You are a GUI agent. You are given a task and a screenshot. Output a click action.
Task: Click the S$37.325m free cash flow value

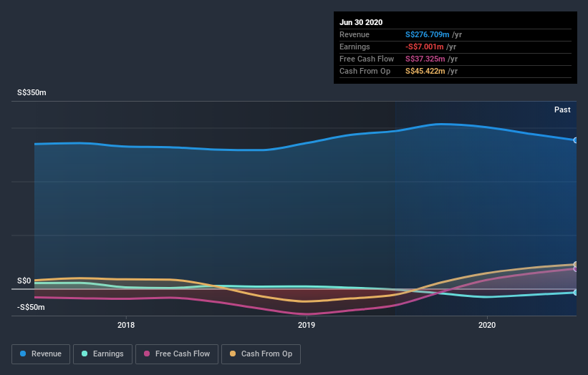pyautogui.click(x=425, y=59)
